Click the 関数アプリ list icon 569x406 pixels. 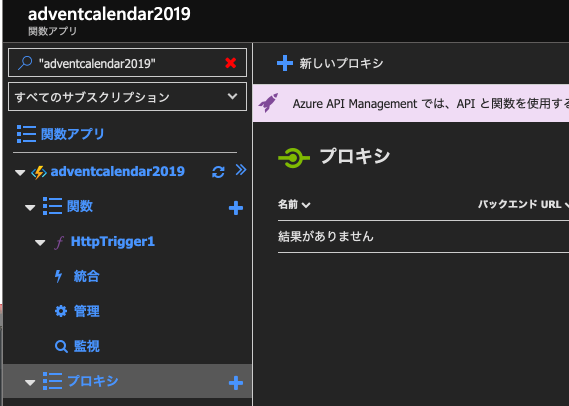[x=26, y=134]
